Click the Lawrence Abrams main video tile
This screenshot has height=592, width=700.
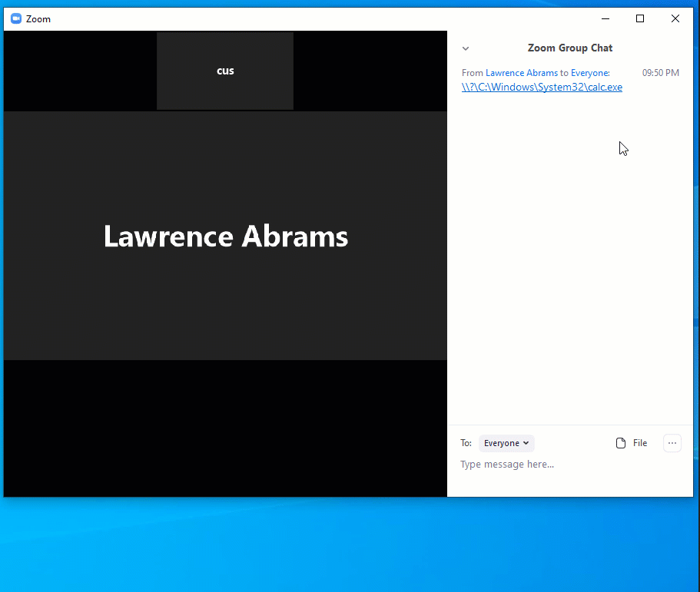point(225,236)
